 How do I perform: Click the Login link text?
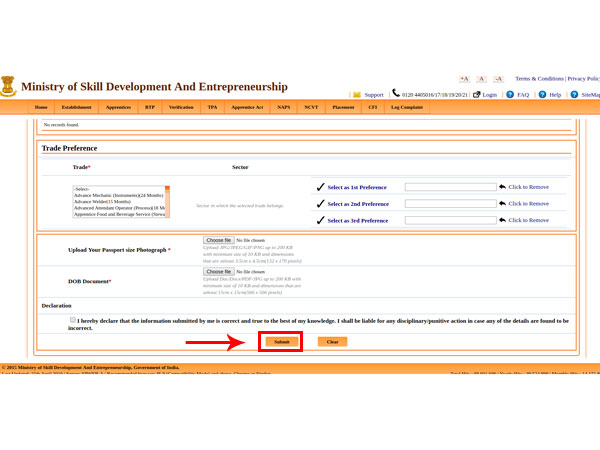489,95
